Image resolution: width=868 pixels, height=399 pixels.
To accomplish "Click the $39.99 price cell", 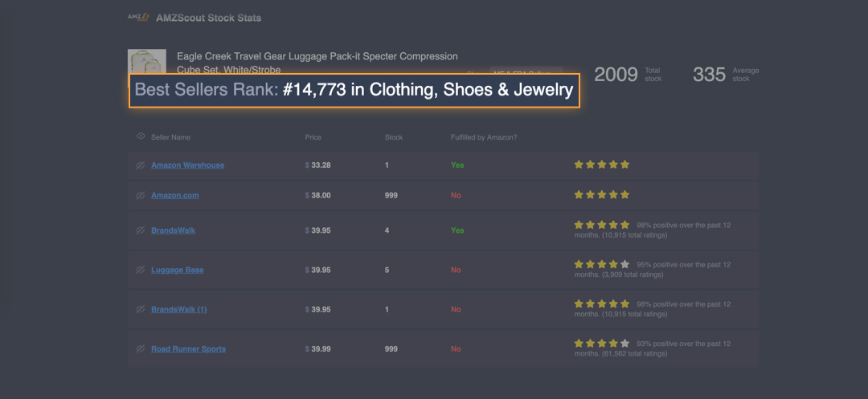I will tap(317, 349).
